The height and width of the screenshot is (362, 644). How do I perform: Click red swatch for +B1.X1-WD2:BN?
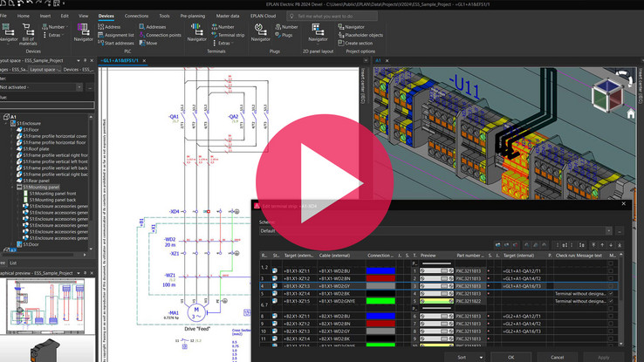pyautogui.click(x=380, y=278)
